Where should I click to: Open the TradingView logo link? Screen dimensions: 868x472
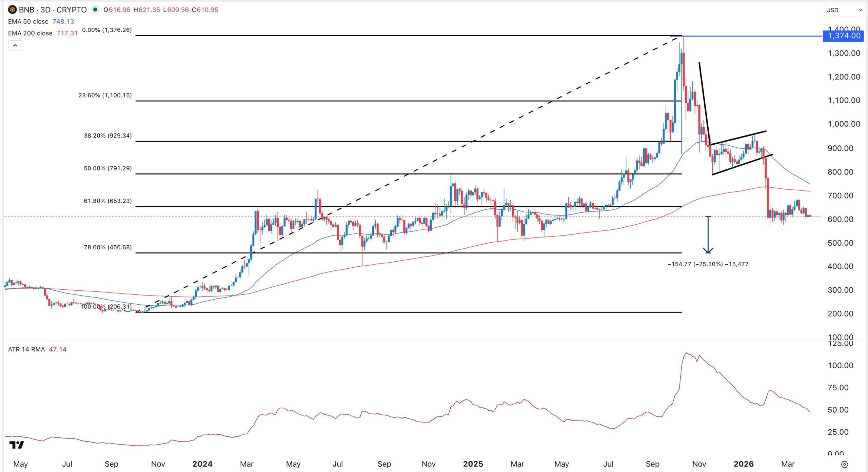click(17, 445)
